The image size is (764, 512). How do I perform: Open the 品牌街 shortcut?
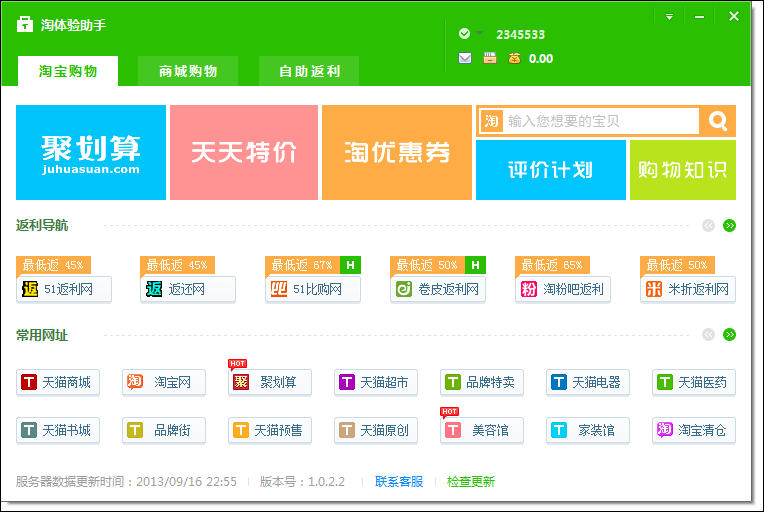164,430
